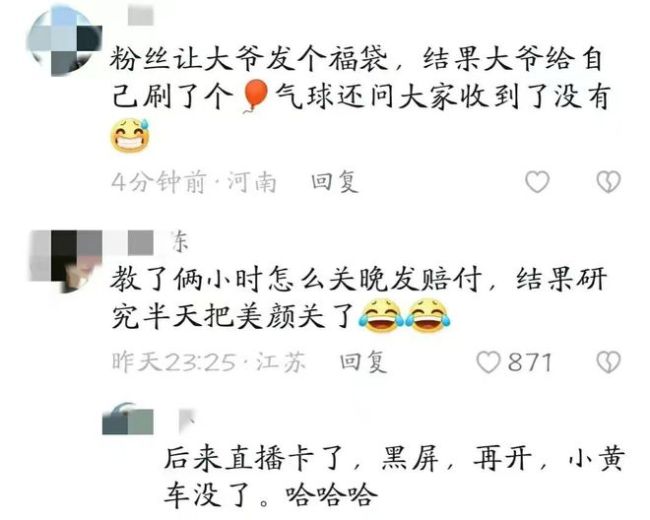Tap blurred username above the 粉丝让大爷 comment

[x=141, y=16]
